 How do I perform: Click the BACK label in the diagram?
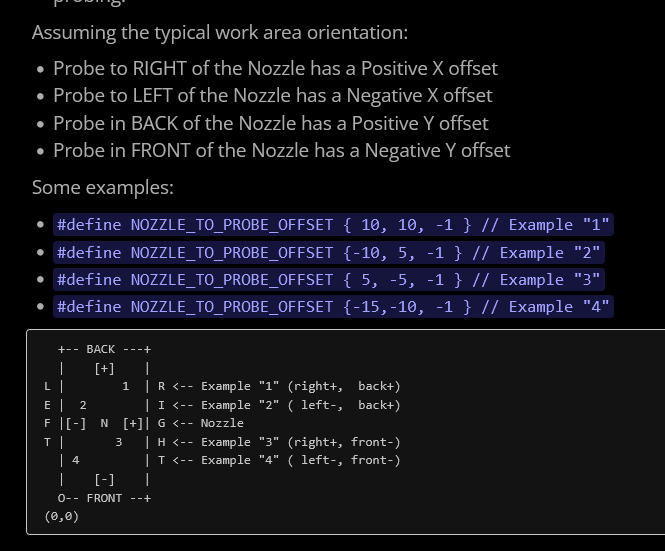(101, 349)
